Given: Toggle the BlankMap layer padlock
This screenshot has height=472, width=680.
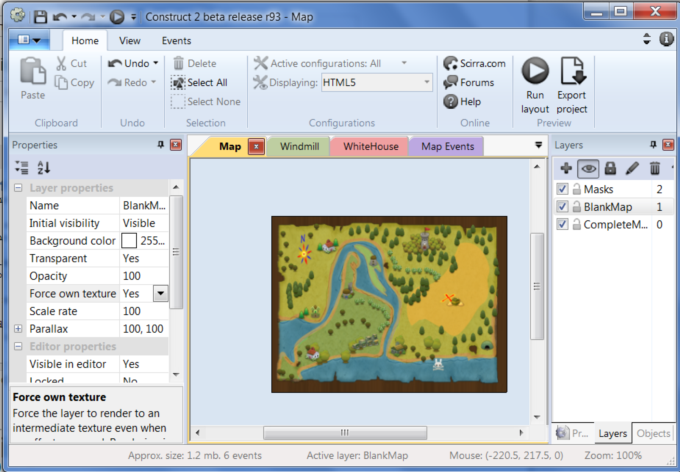Looking at the screenshot, I should [x=576, y=206].
